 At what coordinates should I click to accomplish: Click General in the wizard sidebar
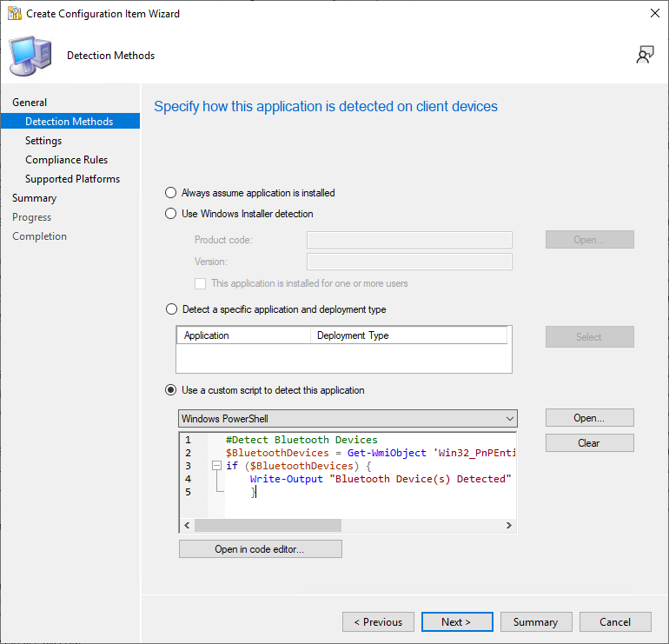point(30,103)
